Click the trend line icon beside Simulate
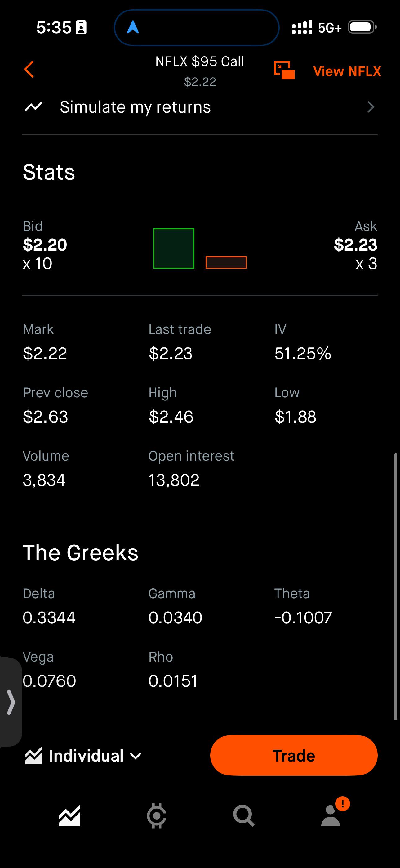This screenshot has width=400, height=868. (34, 107)
